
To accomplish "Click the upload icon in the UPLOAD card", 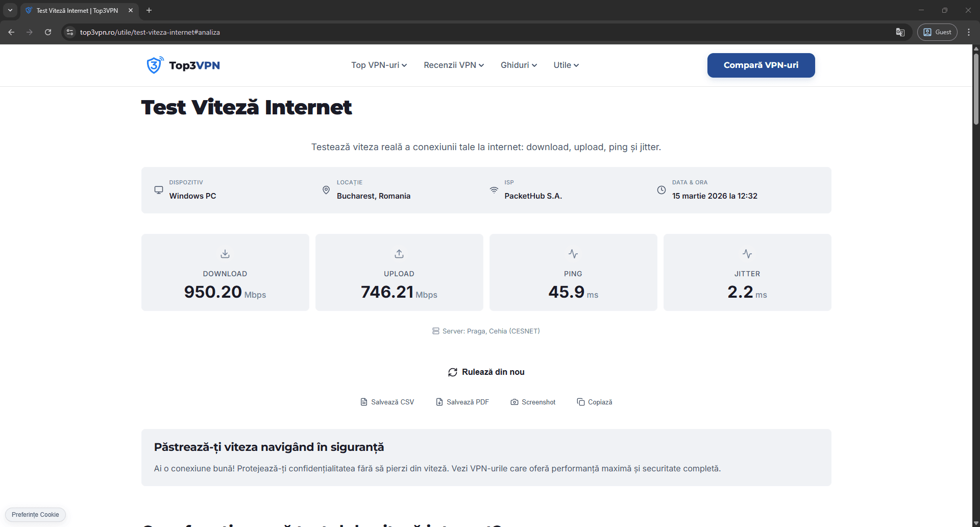I will [399, 253].
